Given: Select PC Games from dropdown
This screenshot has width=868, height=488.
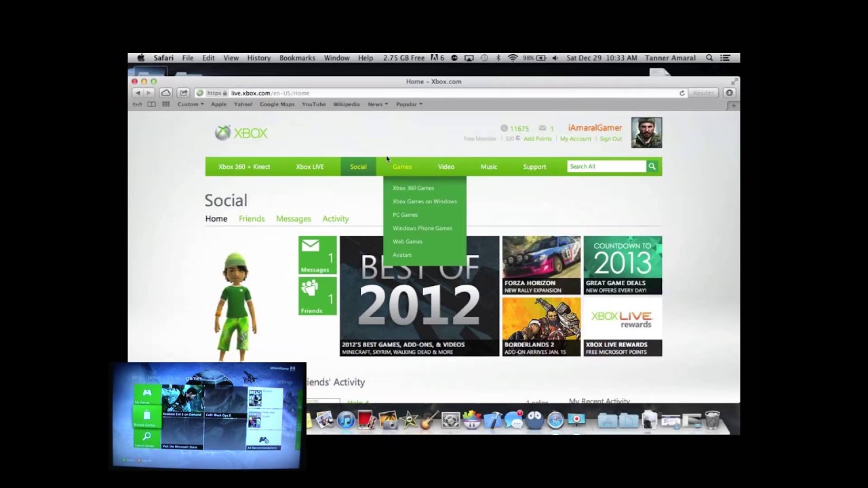Looking at the screenshot, I should pos(405,215).
